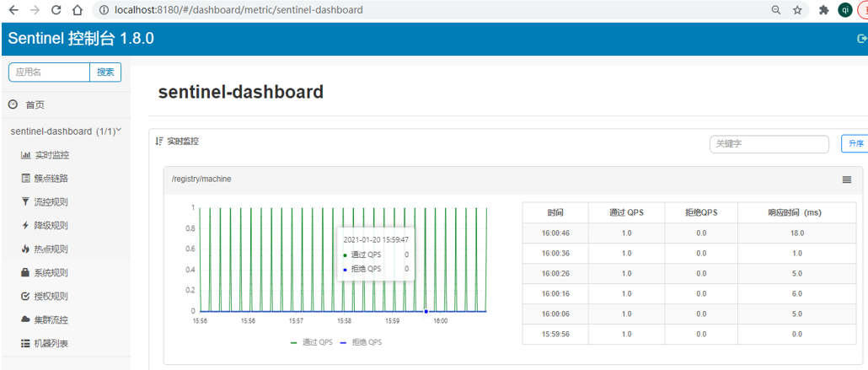Log out using the header exit icon
The image size is (868, 370).
(861, 39)
